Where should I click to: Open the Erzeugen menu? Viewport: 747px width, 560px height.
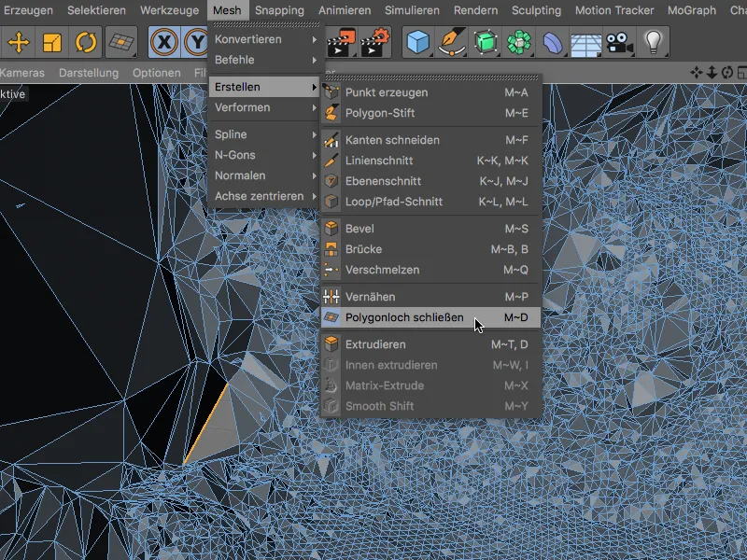tap(28, 10)
